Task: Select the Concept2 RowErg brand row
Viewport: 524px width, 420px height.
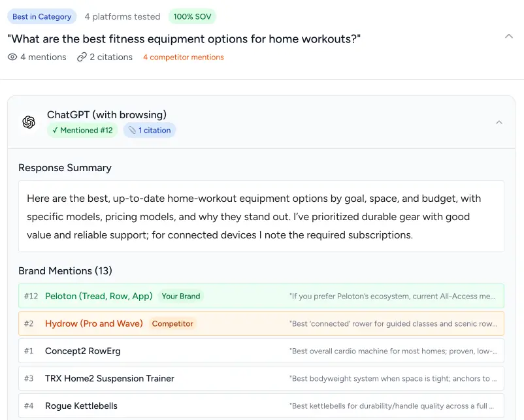Action: (x=261, y=351)
